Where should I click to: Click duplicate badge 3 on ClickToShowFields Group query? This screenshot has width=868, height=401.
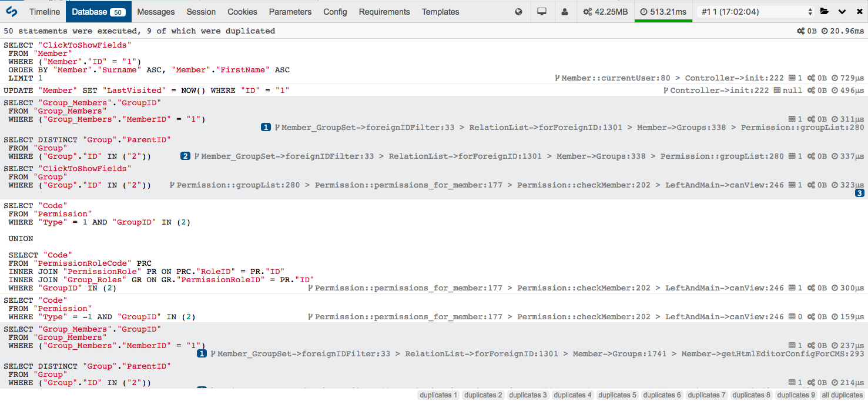pyautogui.click(x=860, y=193)
